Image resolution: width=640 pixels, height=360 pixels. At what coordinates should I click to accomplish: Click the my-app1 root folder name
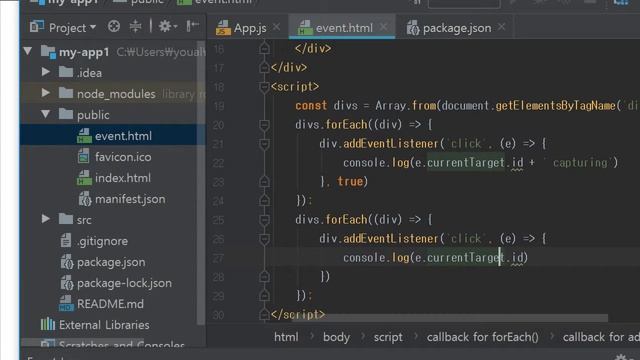84,52
